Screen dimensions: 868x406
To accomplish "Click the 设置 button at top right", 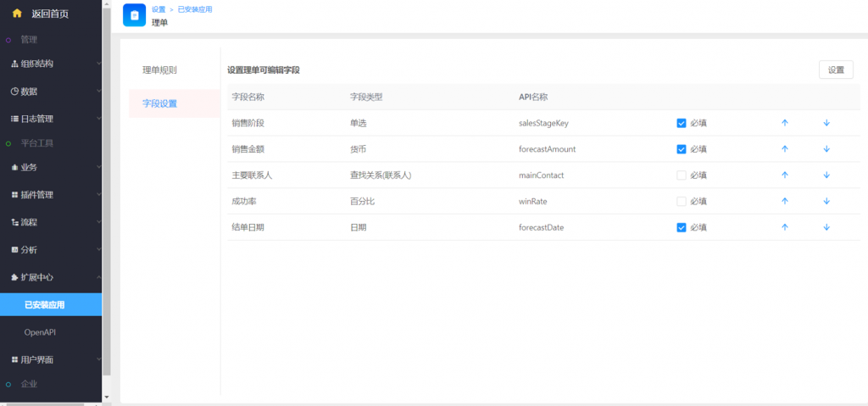I will pyautogui.click(x=835, y=70).
